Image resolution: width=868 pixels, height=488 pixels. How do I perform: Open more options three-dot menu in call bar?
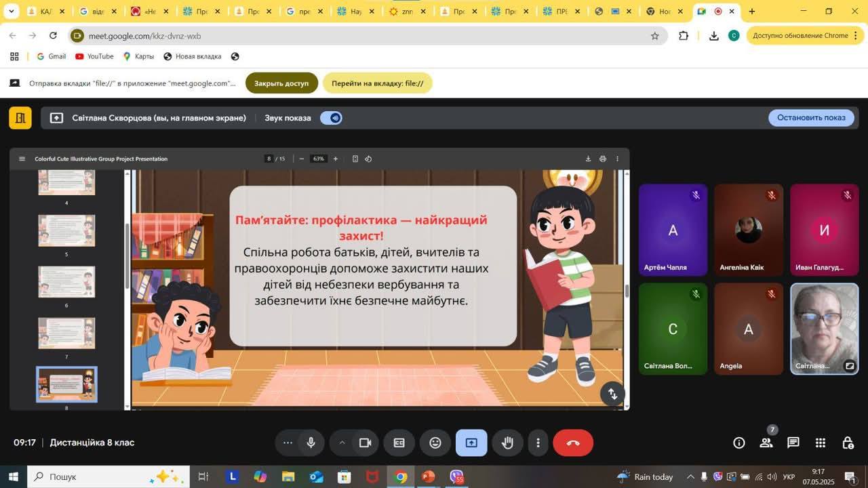(538, 443)
